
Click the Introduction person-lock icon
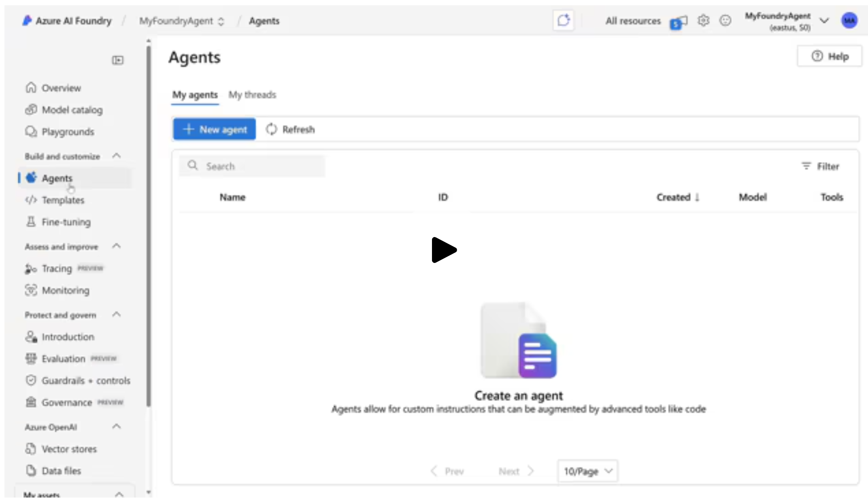31,336
